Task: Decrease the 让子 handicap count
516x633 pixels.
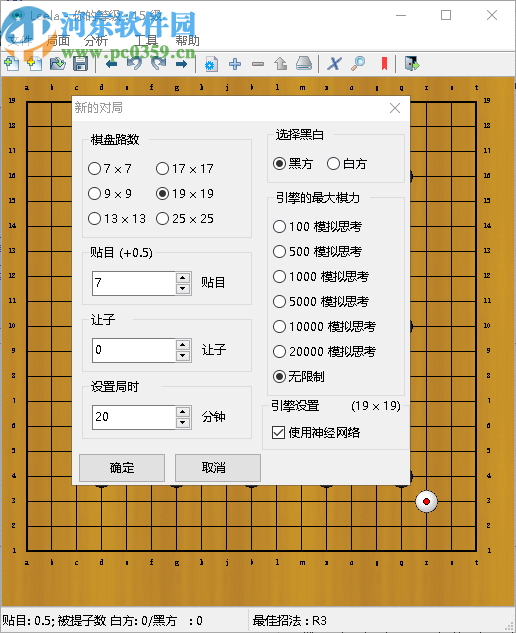Action: coord(183,355)
